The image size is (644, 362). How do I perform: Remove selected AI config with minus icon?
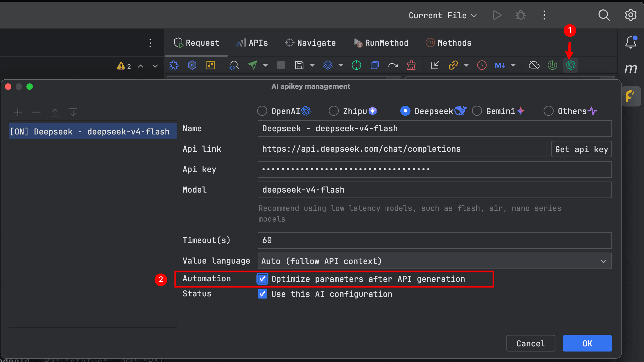click(x=36, y=112)
